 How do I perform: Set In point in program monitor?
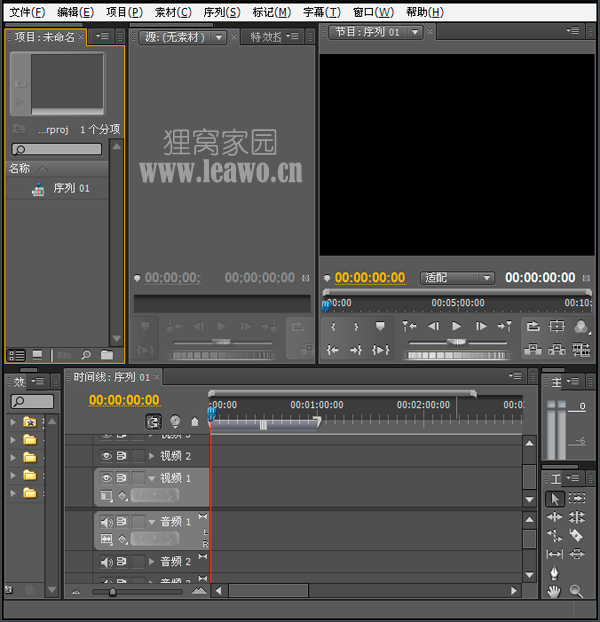pos(333,326)
